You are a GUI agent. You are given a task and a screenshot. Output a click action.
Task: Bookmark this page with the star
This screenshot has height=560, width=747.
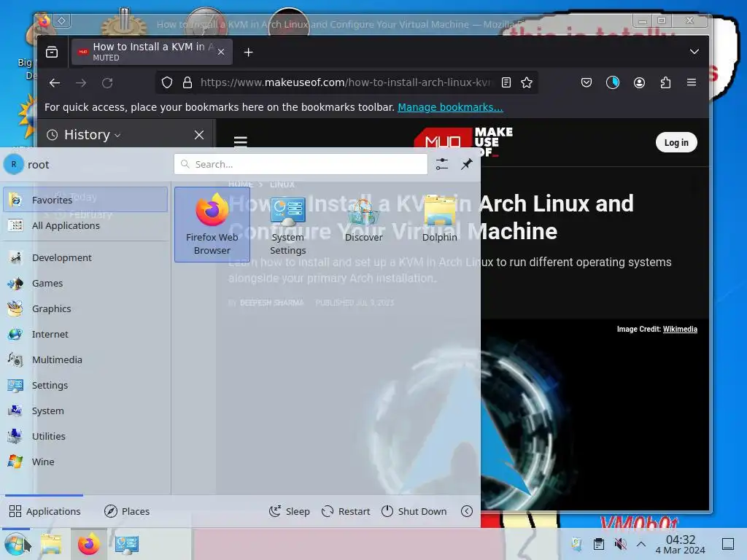527,83
